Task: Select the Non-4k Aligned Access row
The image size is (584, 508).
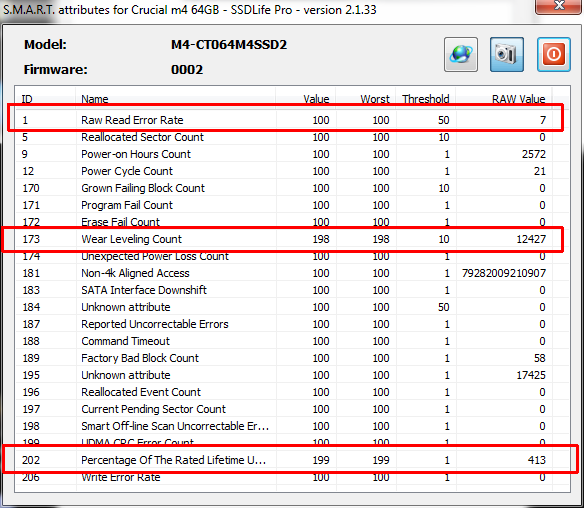Action: [x=285, y=273]
